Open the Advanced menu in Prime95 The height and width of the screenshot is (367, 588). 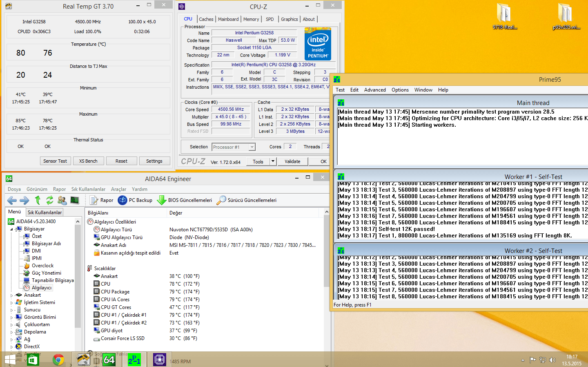coord(374,90)
